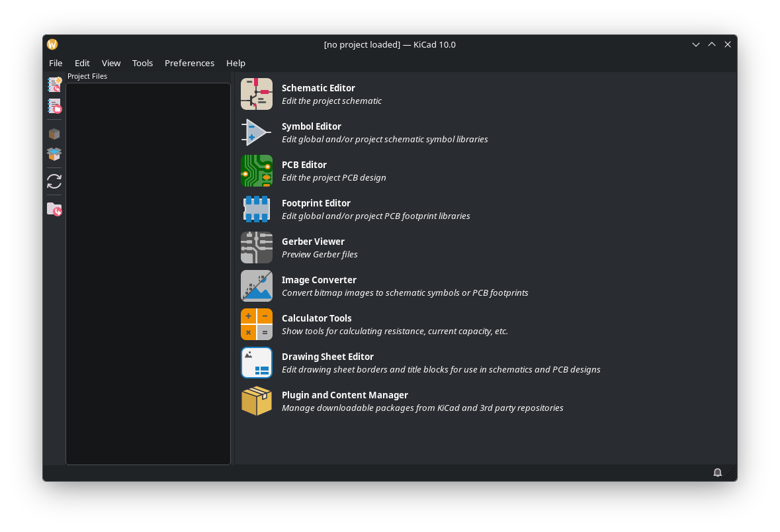Open Drawing Sheet Editor icon
Screen dimensions: 780x532
(x=257, y=363)
